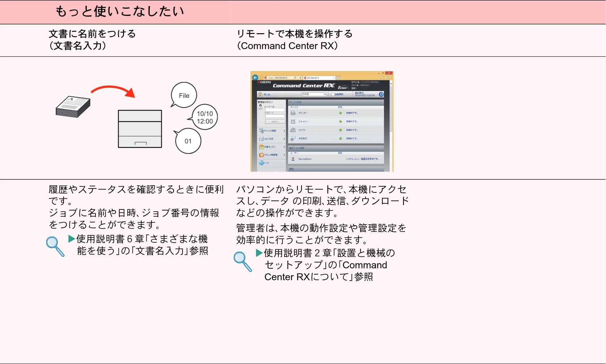This screenshot has width=606, height=364.
Task: Click the heading '文書に名前をつける'
Action: pos(92,34)
